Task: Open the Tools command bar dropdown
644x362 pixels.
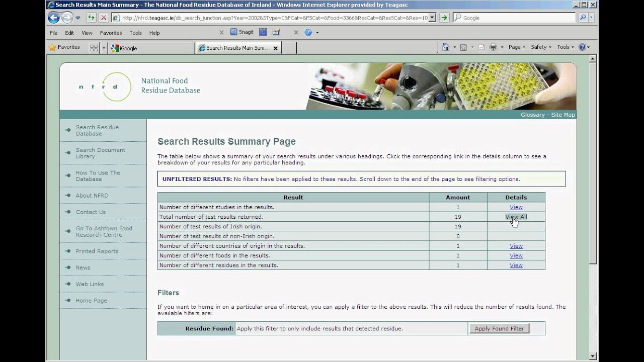Action: pos(566,47)
